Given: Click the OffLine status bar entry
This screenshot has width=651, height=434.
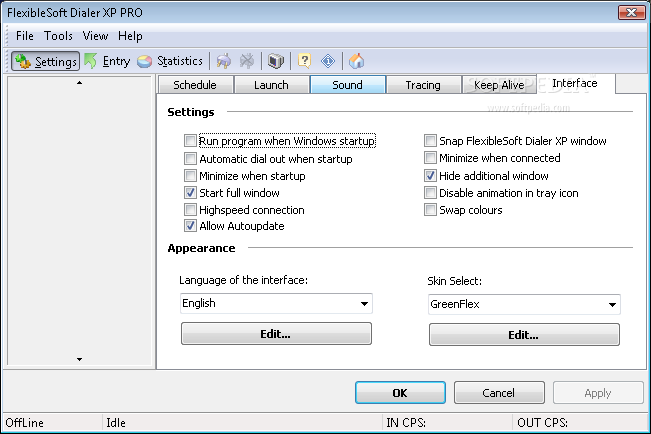Looking at the screenshot, I should click(24, 423).
